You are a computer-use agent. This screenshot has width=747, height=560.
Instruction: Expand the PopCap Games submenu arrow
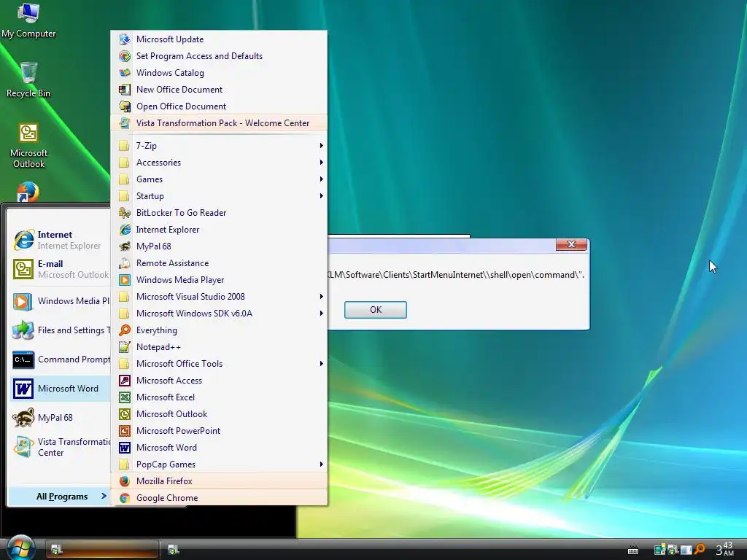click(322, 464)
